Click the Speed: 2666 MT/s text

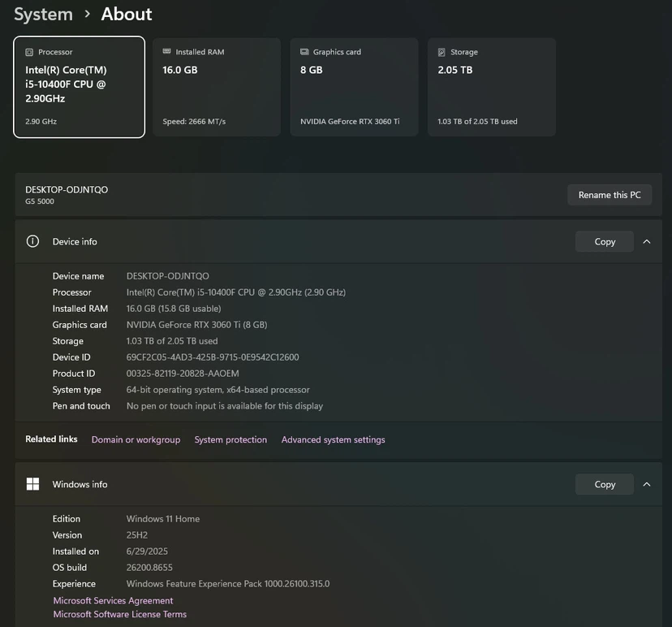coord(194,121)
